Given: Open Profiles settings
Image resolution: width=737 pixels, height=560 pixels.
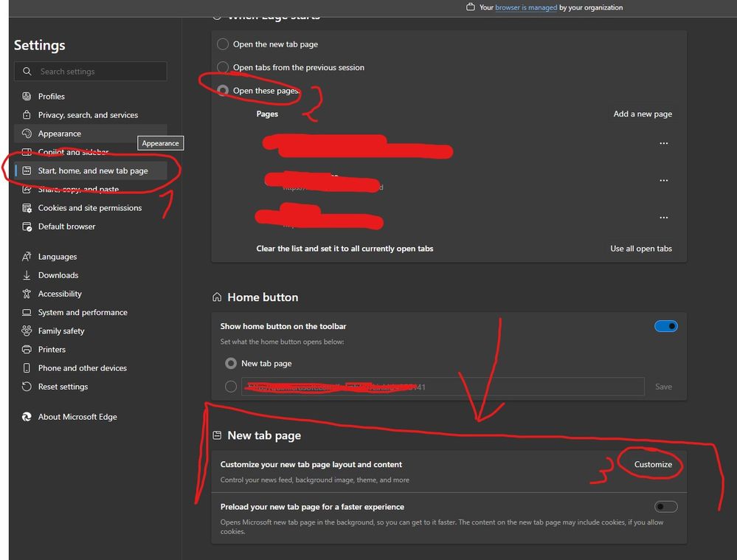Looking at the screenshot, I should [90, 96].
